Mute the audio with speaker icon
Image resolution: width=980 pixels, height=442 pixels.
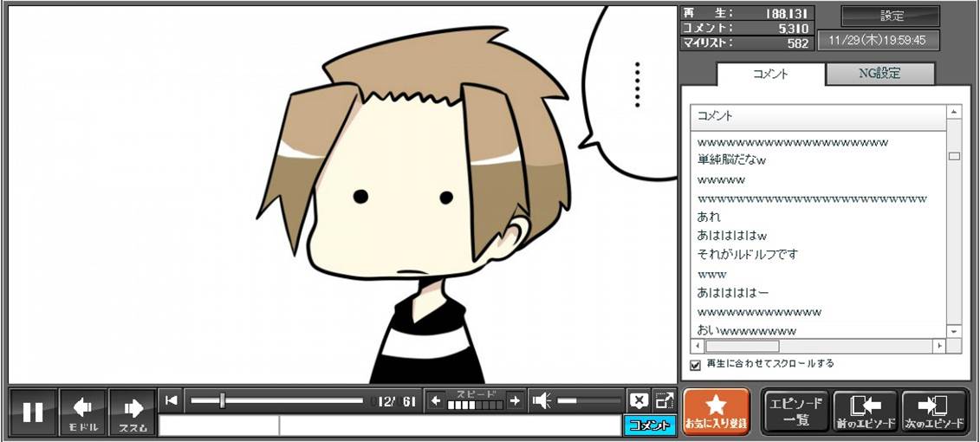(542, 400)
